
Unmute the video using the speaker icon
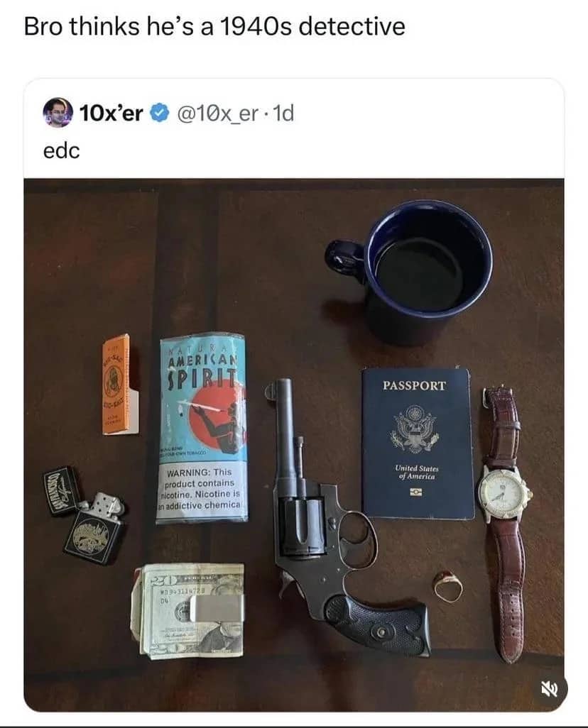550,690
